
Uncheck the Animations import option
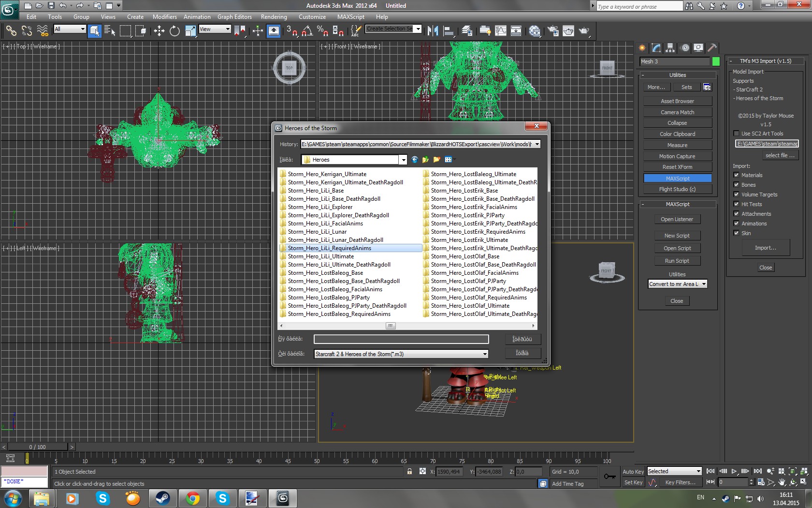(x=736, y=224)
